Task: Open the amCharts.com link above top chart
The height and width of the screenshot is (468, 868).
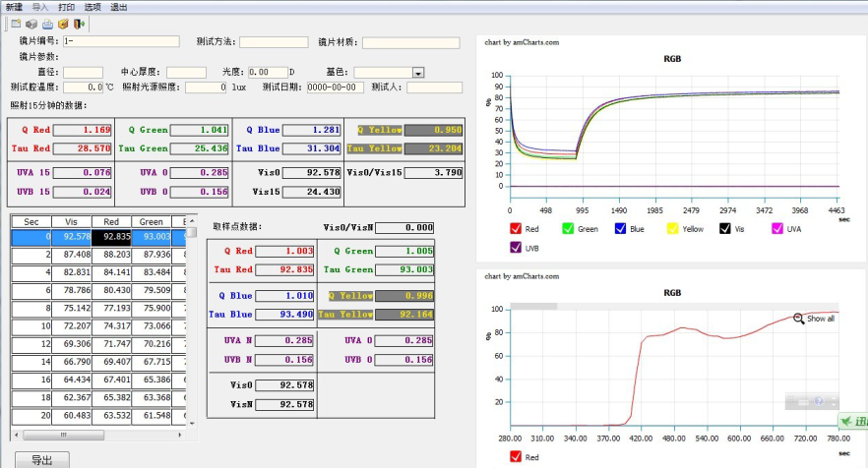Action: click(522, 42)
